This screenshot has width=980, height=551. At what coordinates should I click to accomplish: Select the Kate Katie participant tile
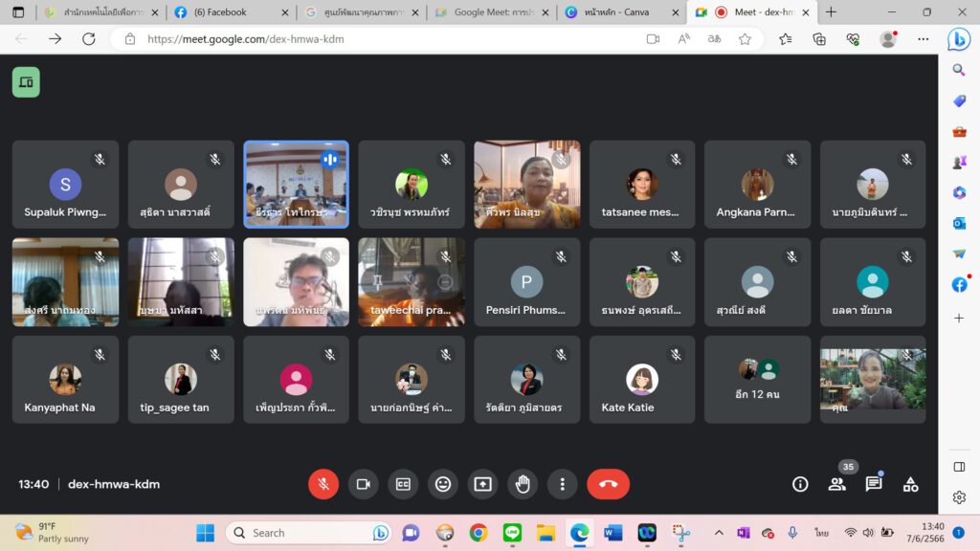tap(641, 380)
